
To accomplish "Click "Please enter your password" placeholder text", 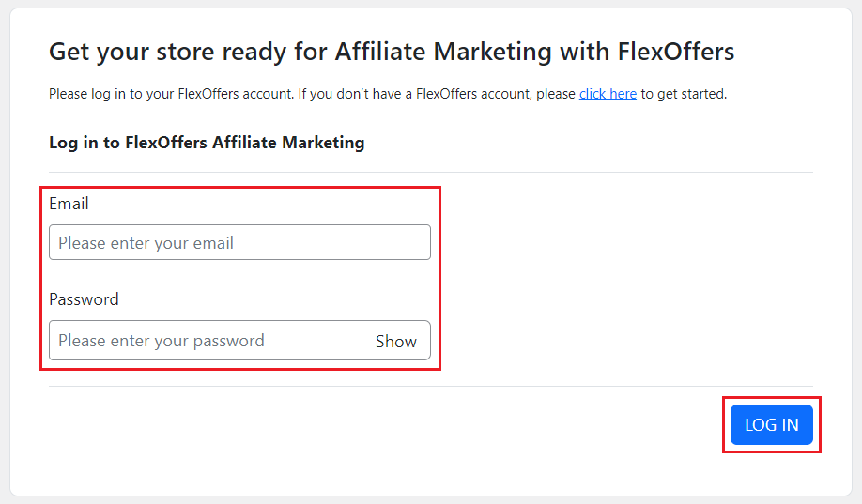I will click(x=162, y=341).
